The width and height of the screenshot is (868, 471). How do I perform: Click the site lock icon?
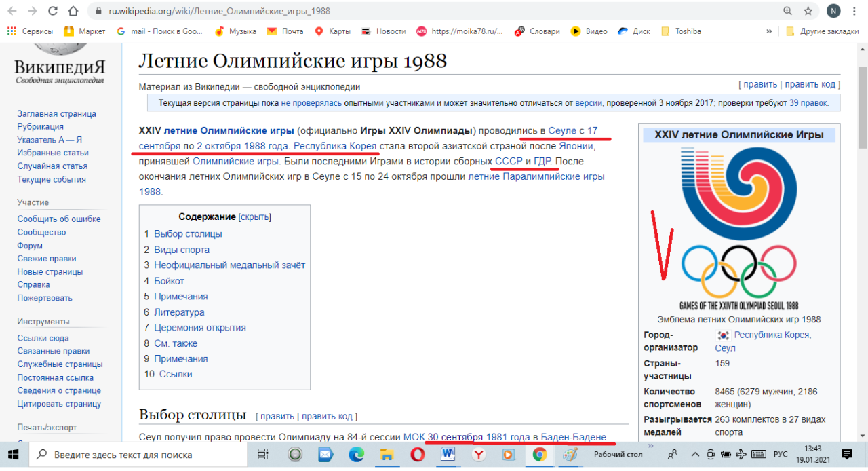pyautogui.click(x=100, y=12)
